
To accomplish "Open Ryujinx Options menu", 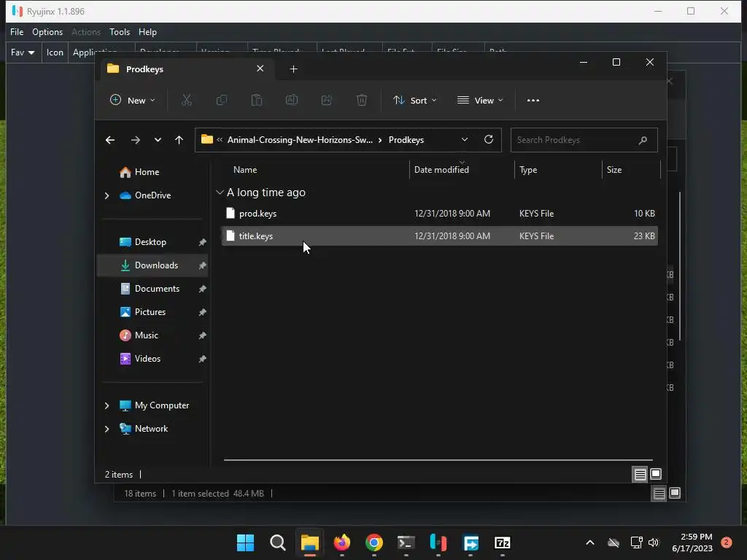I will point(47,32).
